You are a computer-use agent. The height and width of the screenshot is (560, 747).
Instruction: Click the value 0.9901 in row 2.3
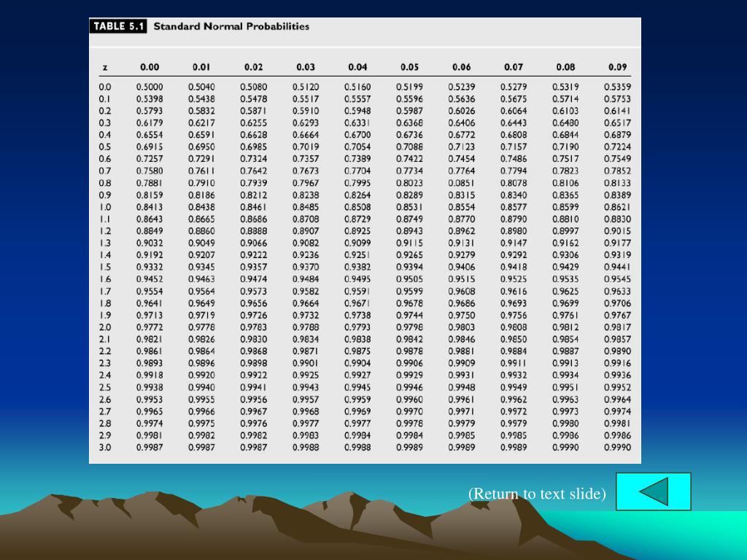[x=306, y=363]
